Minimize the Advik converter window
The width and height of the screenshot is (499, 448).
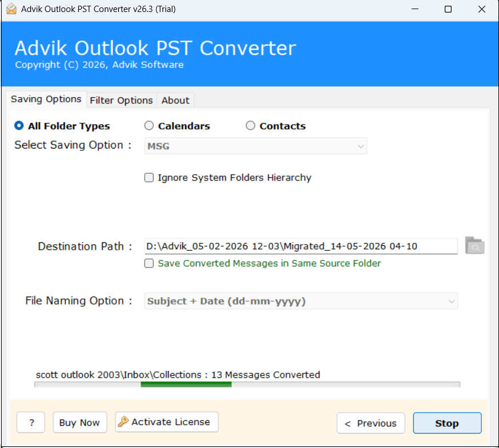[x=414, y=9]
